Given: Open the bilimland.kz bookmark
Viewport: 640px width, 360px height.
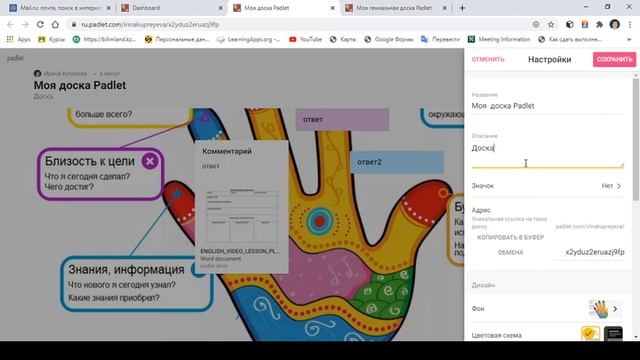Looking at the screenshot, I should pyautogui.click(x=104, y=39).
